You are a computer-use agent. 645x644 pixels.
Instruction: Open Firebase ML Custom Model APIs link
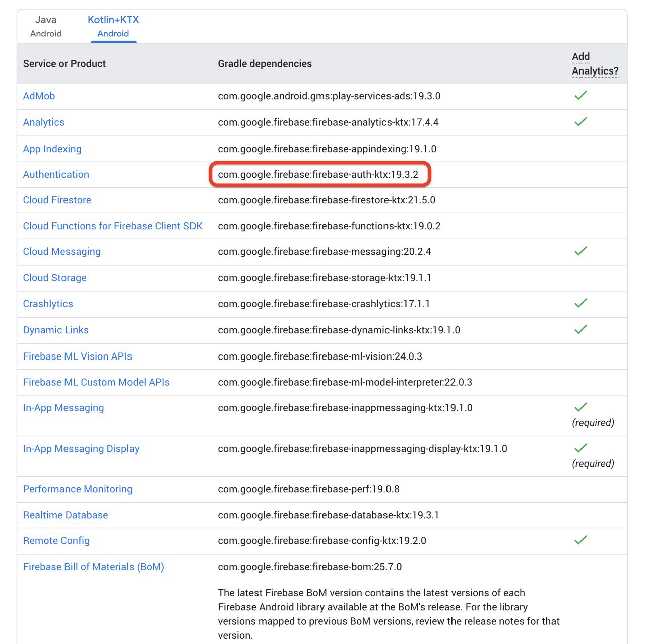[96, 382]
